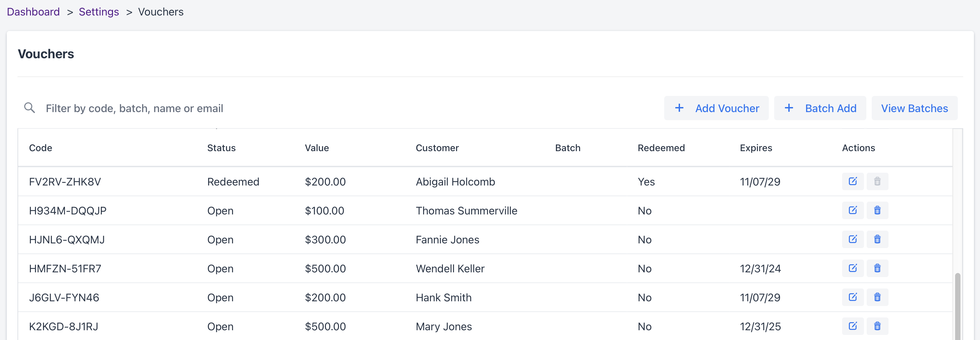The height and width of the screenshot is (340, 980).
Task: Click the Redeemed column header
Action: (661, 148)
